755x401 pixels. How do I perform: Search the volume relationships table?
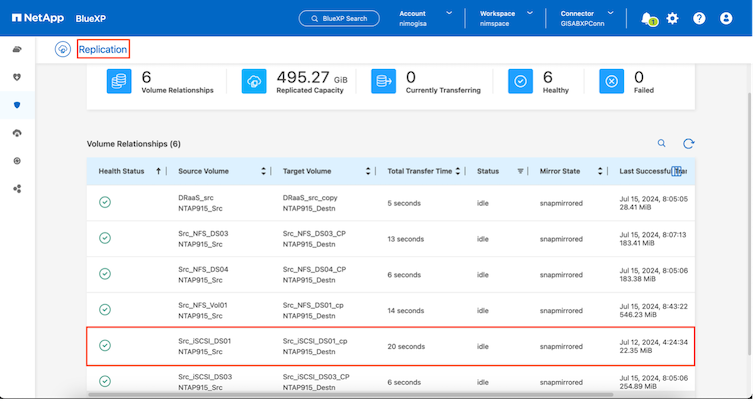[x=661, y=144]
